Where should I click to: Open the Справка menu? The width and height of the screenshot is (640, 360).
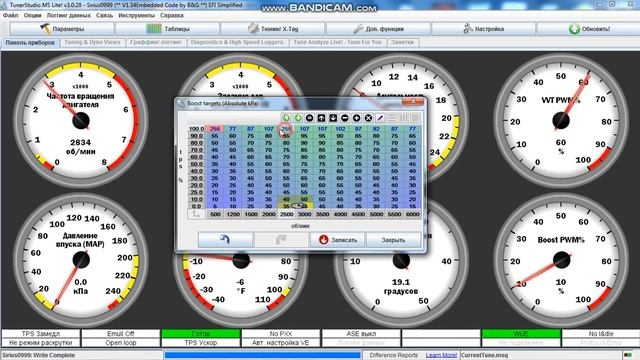point(172,16)
